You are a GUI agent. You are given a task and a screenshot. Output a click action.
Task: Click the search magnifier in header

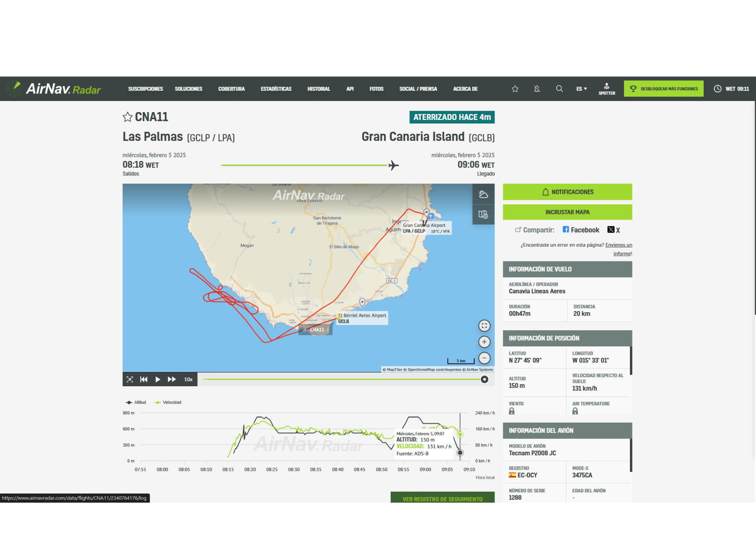click(x=559, y=89)
